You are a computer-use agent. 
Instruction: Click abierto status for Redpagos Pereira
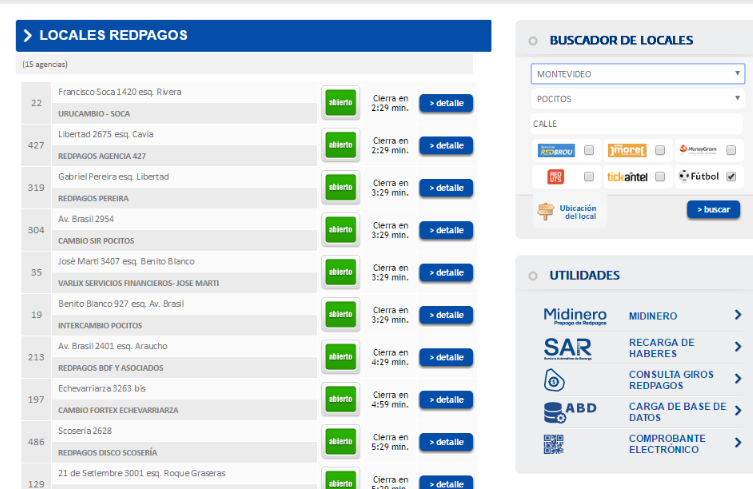340,187
